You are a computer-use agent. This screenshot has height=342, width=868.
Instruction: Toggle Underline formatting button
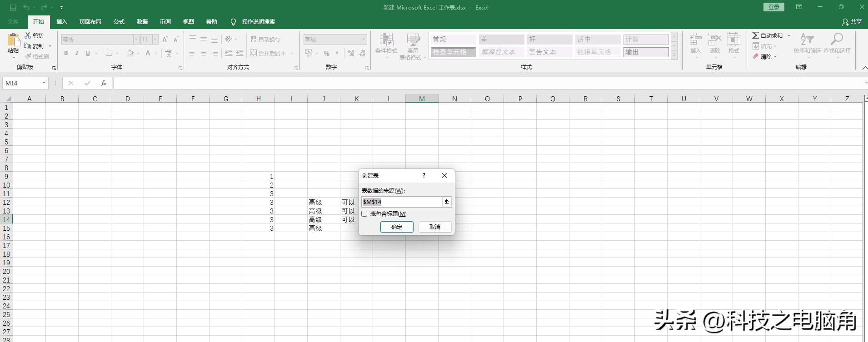pos(88,53)
